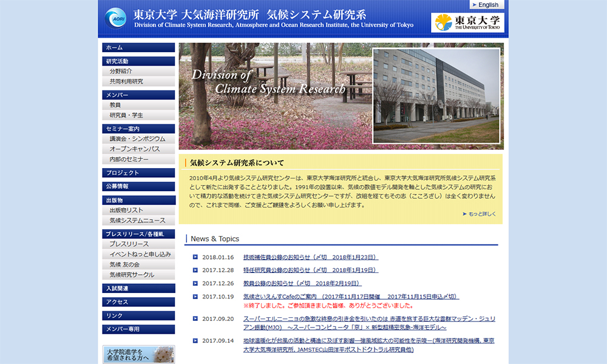Screen dimensions: 607x364
Task: Open the 2017.12.28 特任研究員公募 news link
Action: 310,270
